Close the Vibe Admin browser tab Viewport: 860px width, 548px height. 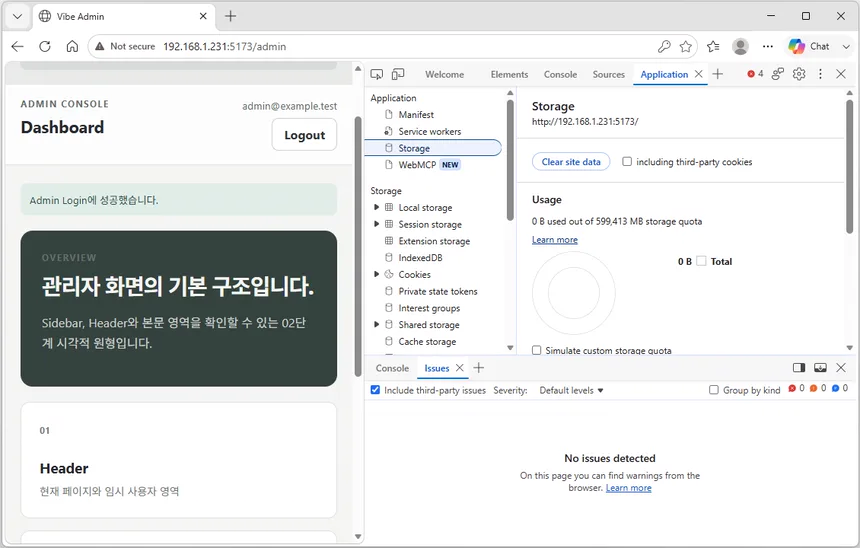[x=203, y=16]
